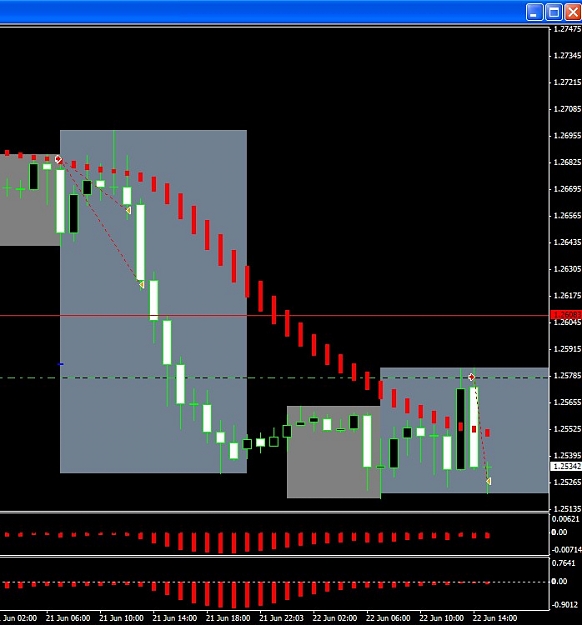582x625 pixels.
Task: Click the 1.25135 price axis label
Action: [567, 509]
